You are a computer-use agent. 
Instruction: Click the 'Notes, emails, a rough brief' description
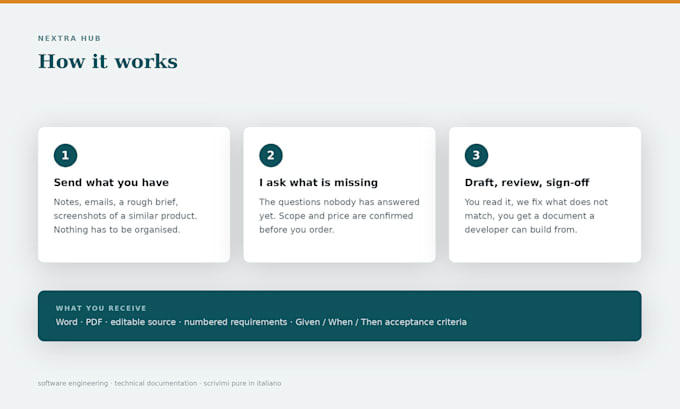[x=125, y=216]
